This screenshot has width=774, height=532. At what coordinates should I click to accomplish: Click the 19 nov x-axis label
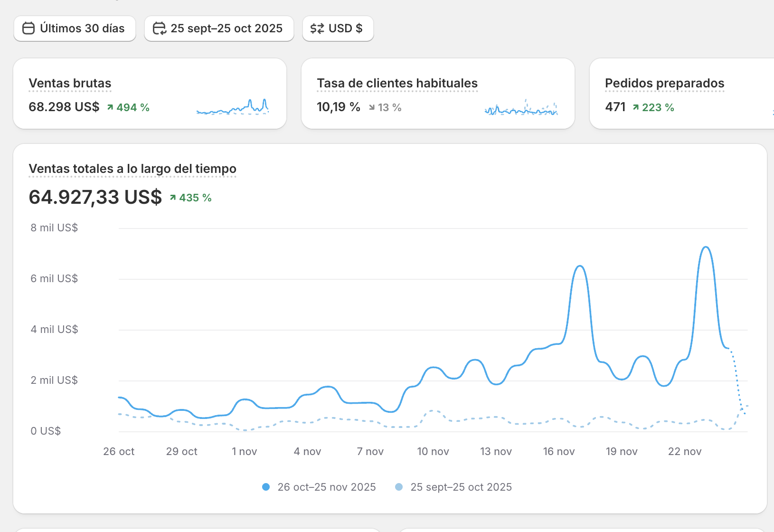pyautogui.click(x=622, y=452)
